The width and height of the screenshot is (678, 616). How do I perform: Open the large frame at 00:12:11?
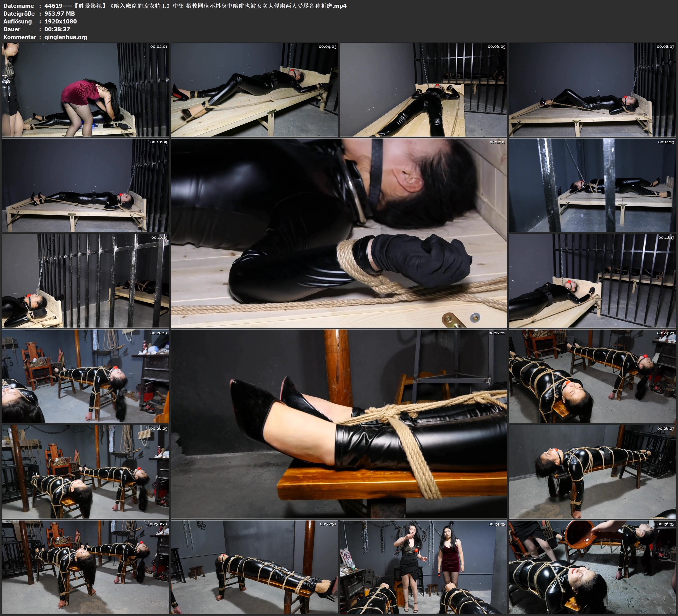point(339,233)
